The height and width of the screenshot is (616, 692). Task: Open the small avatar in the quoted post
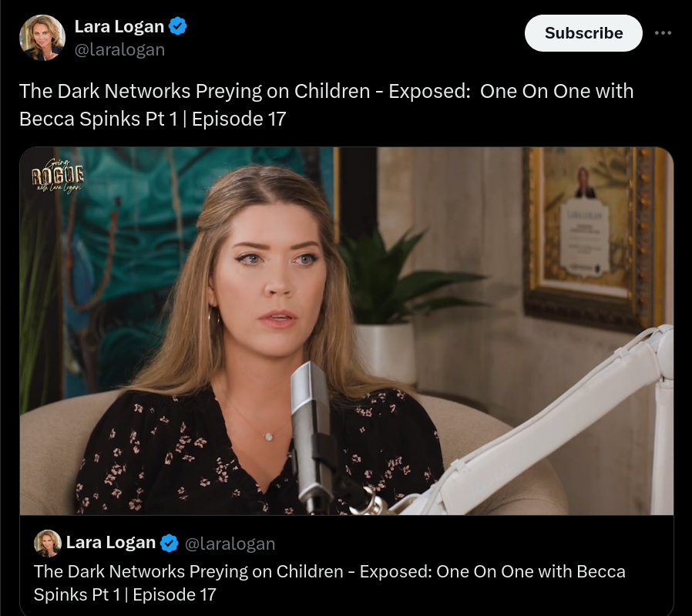click(x=48, y=543)
